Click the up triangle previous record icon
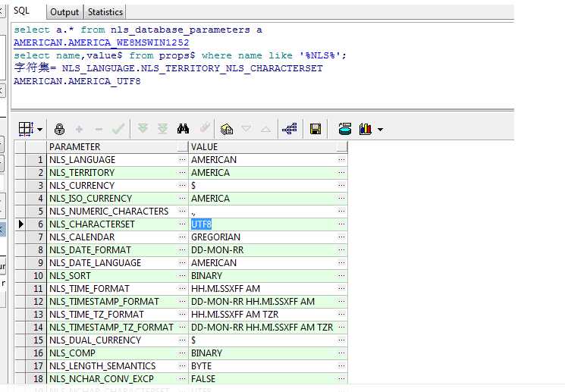Viewport: 565px width, 392px height. coord(265,129)
